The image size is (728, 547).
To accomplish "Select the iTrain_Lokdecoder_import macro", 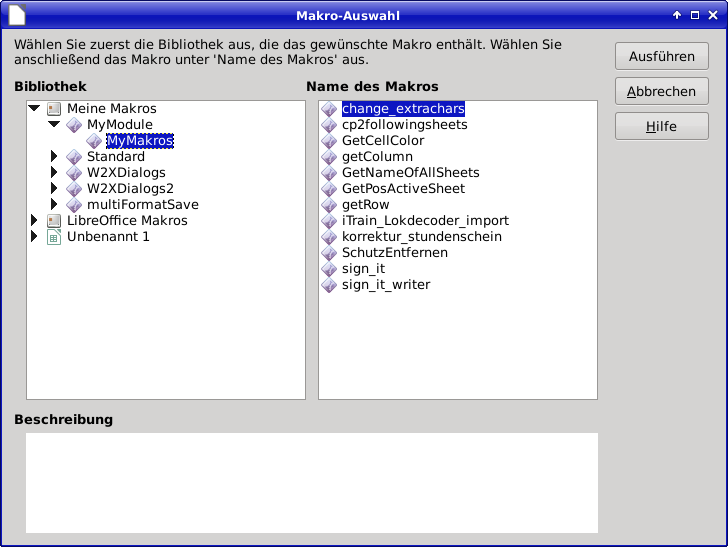I will pos(425,221).
